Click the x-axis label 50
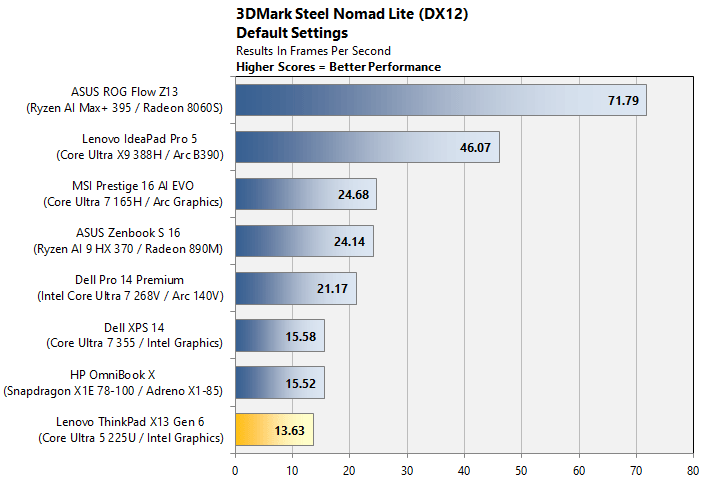This screenshot has width=708, height=481. (521, 471)
